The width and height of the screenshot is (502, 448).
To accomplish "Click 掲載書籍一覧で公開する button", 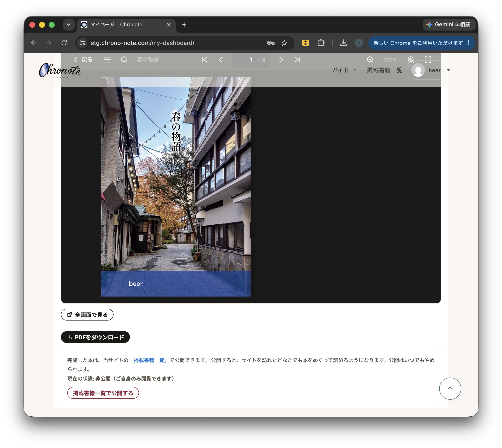I will [x=103, y=393].
